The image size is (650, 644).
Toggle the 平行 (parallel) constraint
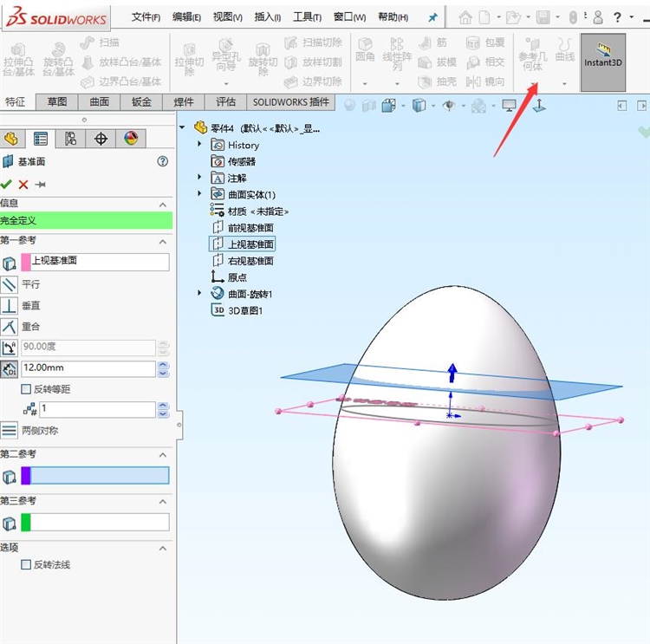[x=10, y=284]
